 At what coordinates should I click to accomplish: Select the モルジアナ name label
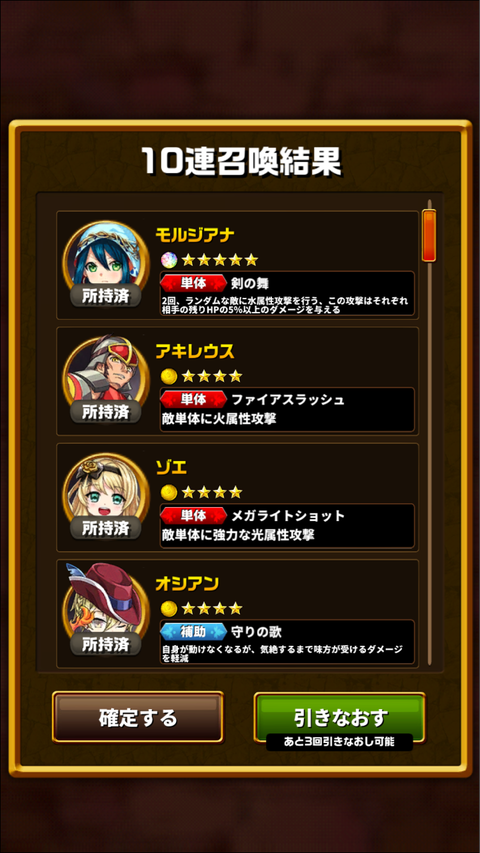pos(195,235)
